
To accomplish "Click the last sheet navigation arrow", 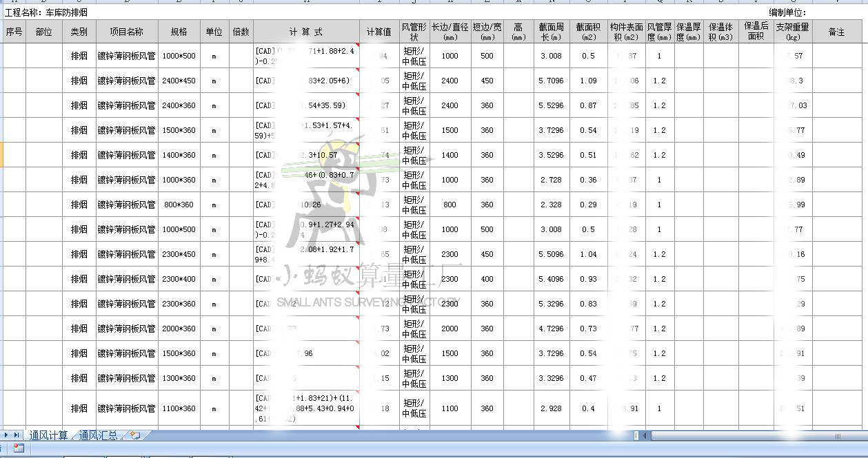I will [x=17, y=435].
